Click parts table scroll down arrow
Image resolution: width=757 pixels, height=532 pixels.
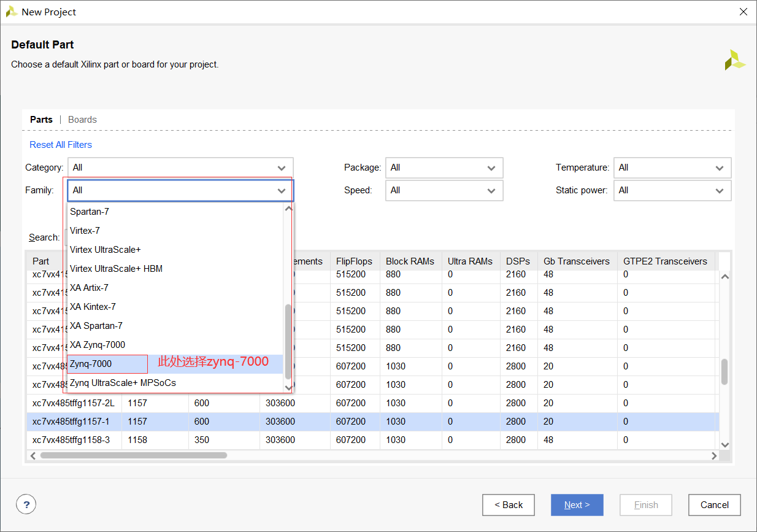coord(724,445)
